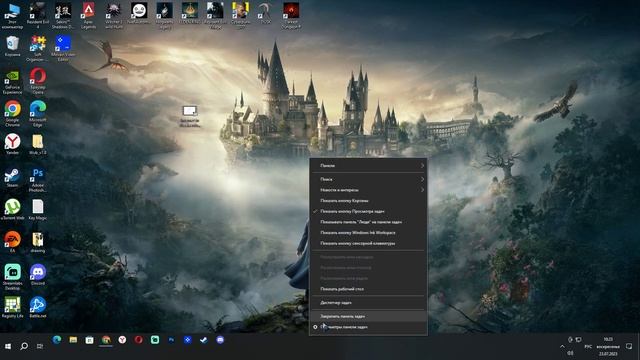Toggle Показать кнопку Windows Ink Workspace
This screenshot has height=360, width=640.
368,232
